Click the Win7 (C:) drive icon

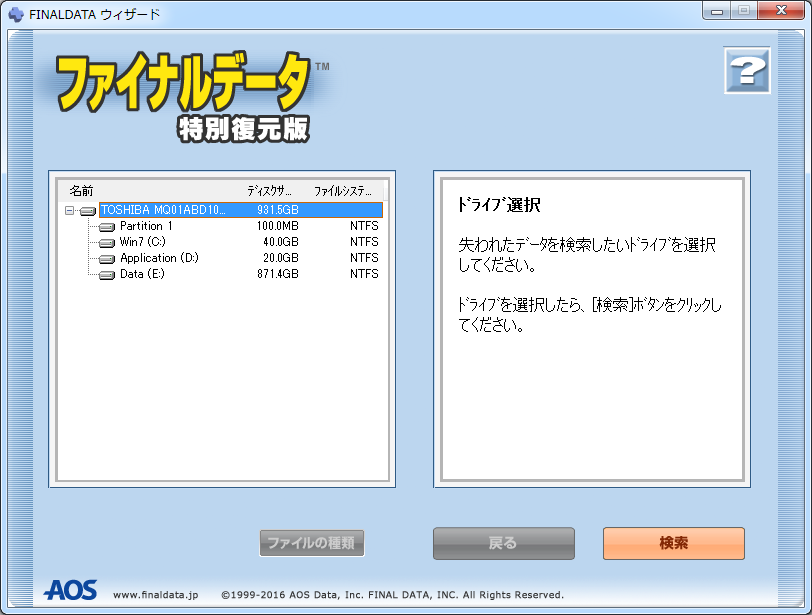click(107, 243)
